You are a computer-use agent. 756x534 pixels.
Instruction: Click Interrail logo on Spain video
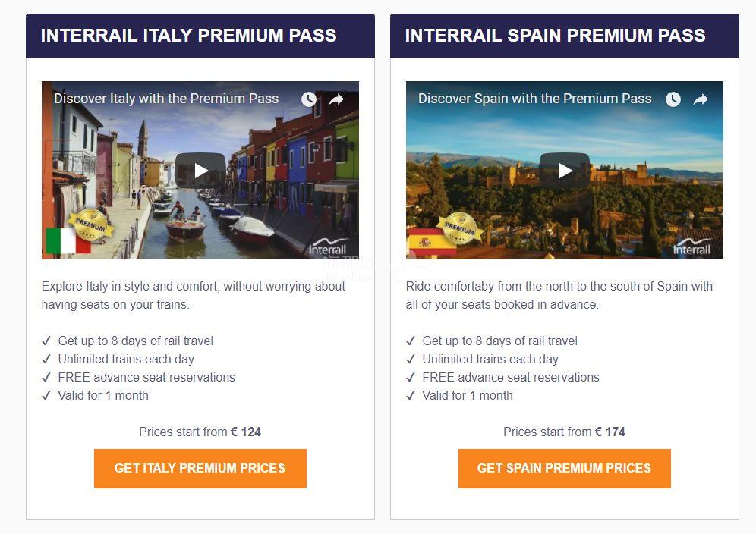pos(692,247)
